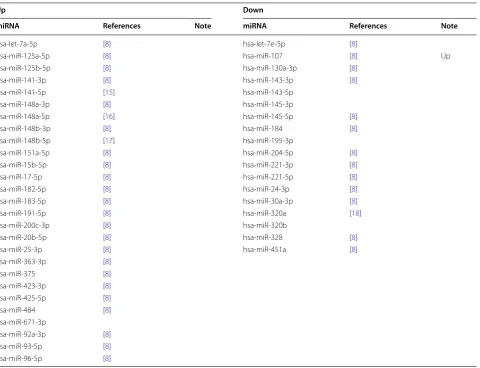Click the [8] link for miR-148b-3p

[x=107, y=129]
